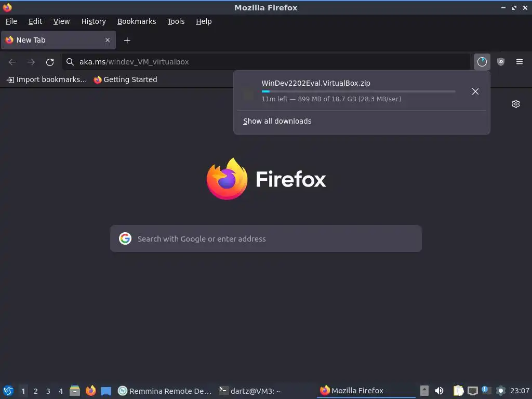Viewport: 532px width, 399px height.
Task: Open the File menu
Action: pos(11,21)
